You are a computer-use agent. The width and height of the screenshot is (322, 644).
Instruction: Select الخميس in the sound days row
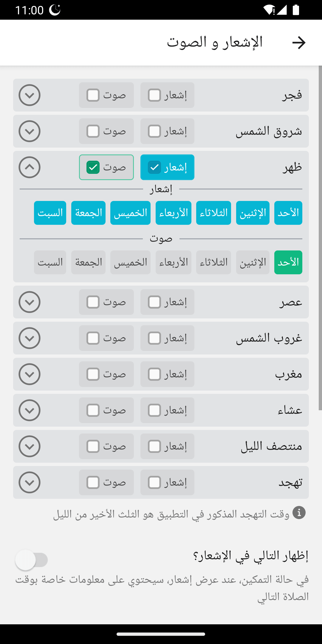pos(130,262)
